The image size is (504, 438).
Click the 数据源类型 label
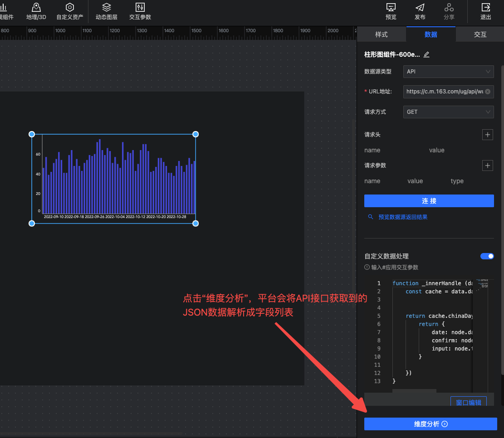point(378,72)
